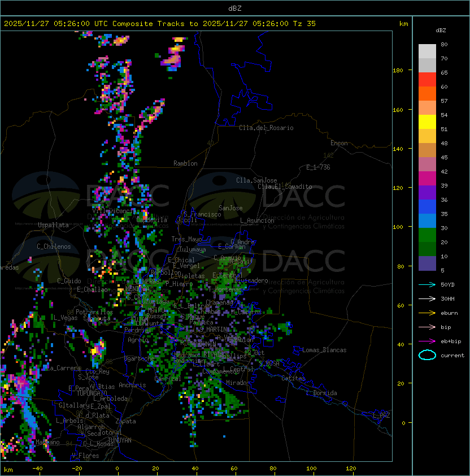The height and width of the screenshot is (476, 470).
Task: Click the 'Tres_Mayo' map label
Action: (x=186, y=239)
